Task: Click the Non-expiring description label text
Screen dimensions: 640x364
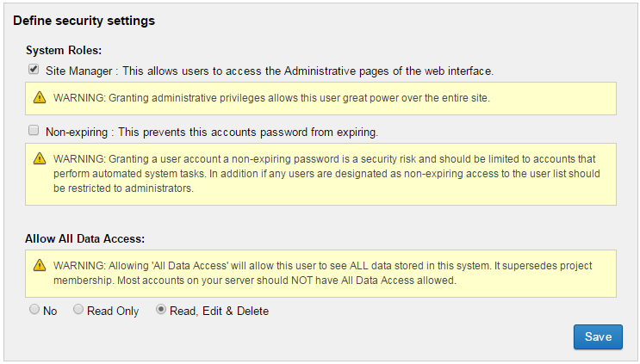Action: (x=212, y=133)
